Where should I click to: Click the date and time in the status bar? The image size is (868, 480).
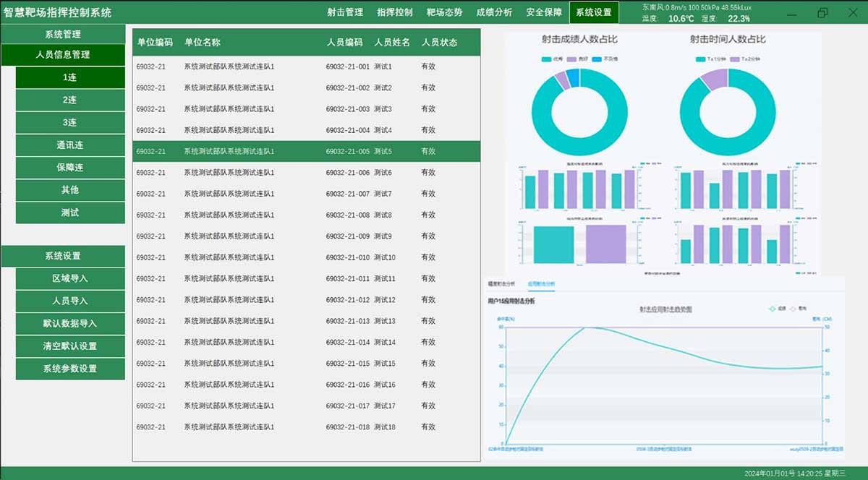pos(794,473)
